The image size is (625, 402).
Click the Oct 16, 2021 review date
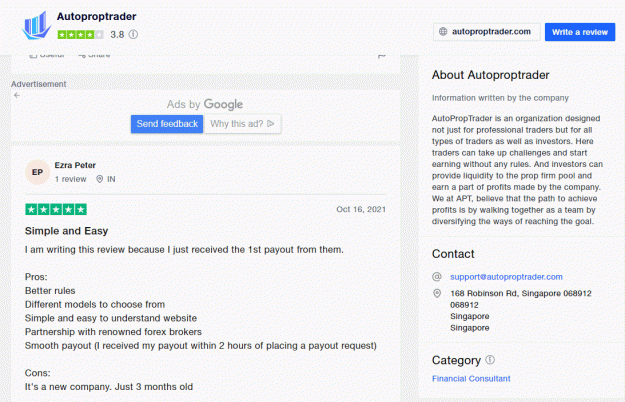click(x=361, y=210)
